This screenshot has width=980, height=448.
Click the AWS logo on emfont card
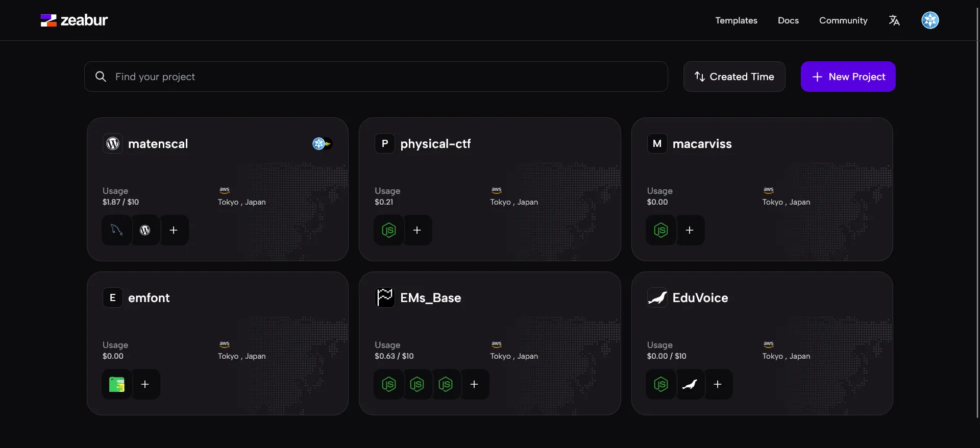coord(225,344)
